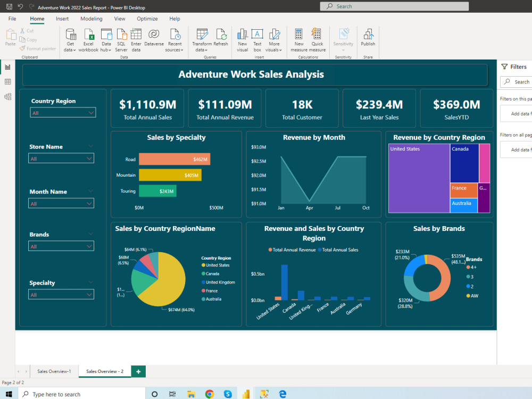The width and height of the screenshot is (532, 399).
Task: Open the Dataverse connector
Action: 154,37
